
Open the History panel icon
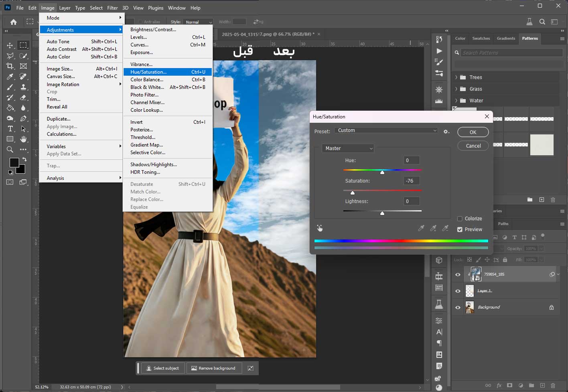tap(439, 39)
